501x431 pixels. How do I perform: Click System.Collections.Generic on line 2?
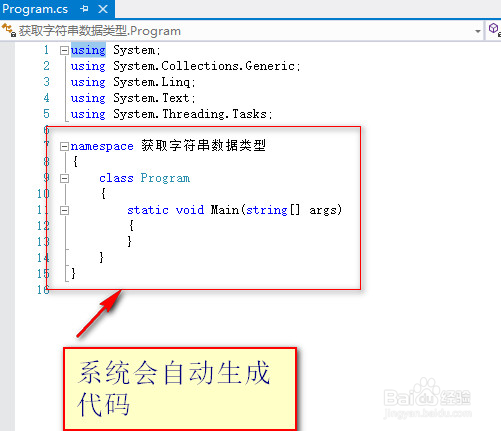[204, 66]
